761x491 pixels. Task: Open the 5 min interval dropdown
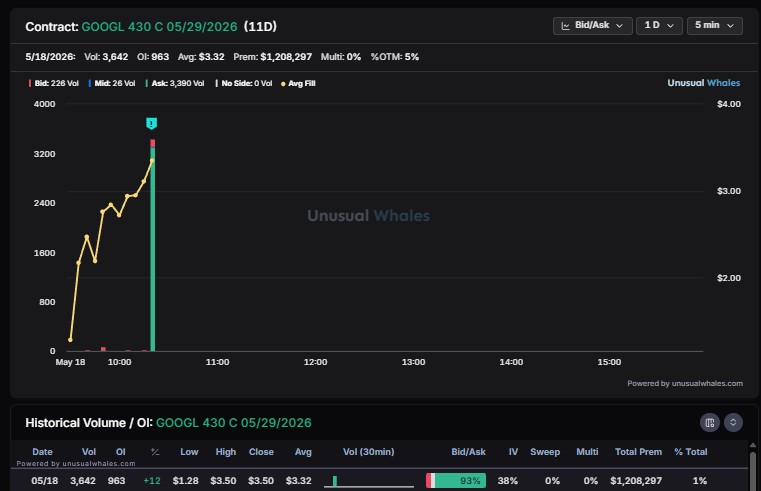pyautogui.click(x=714, y=26)
